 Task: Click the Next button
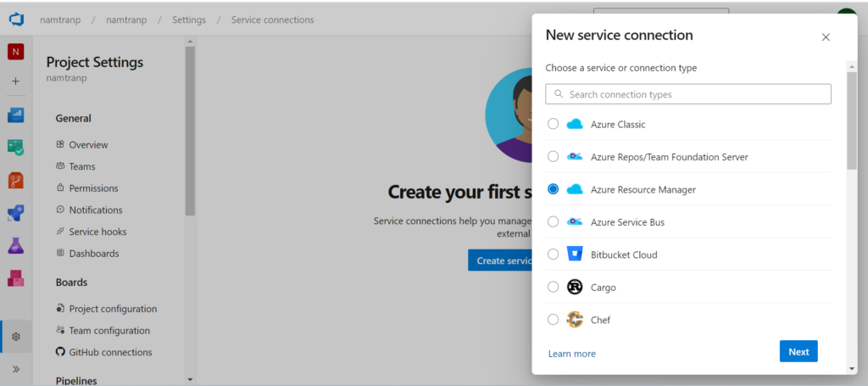[x=798, y=351]
